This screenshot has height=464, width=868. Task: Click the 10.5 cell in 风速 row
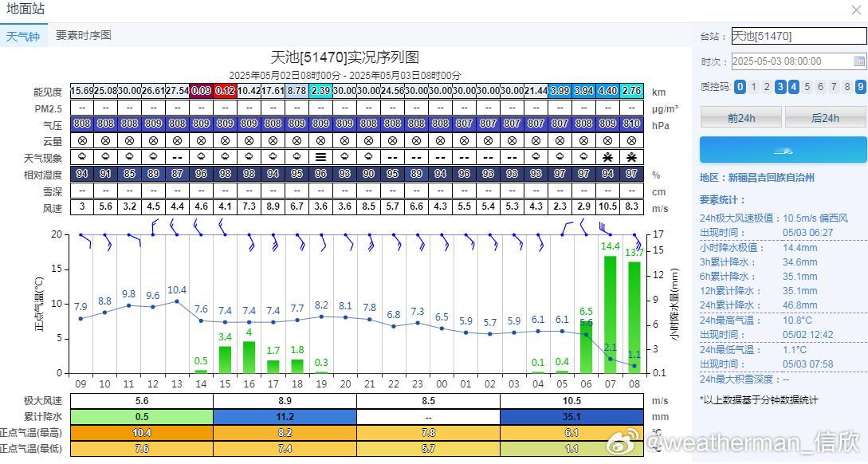pyautogui.click(x=608, y=206)
